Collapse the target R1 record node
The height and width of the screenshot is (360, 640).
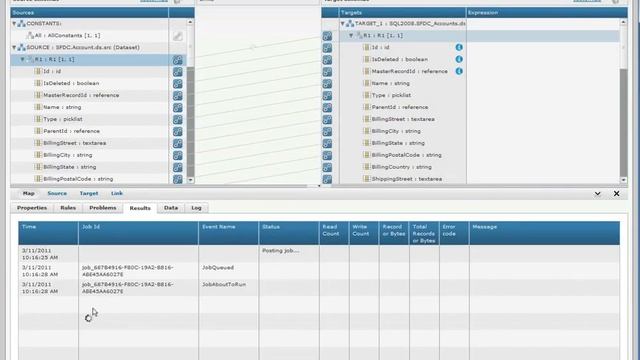pyautogui.click(x=351, y=36)
